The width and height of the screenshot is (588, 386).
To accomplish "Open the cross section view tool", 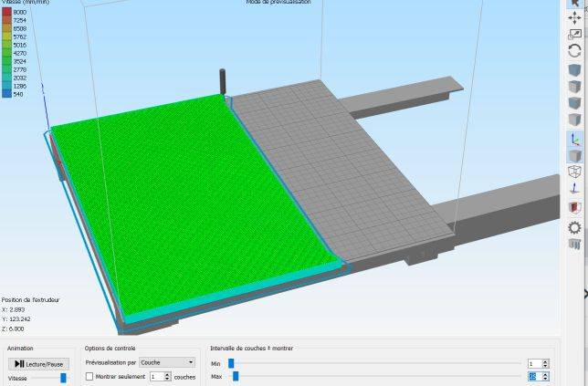I will click(x=574, y=207).
